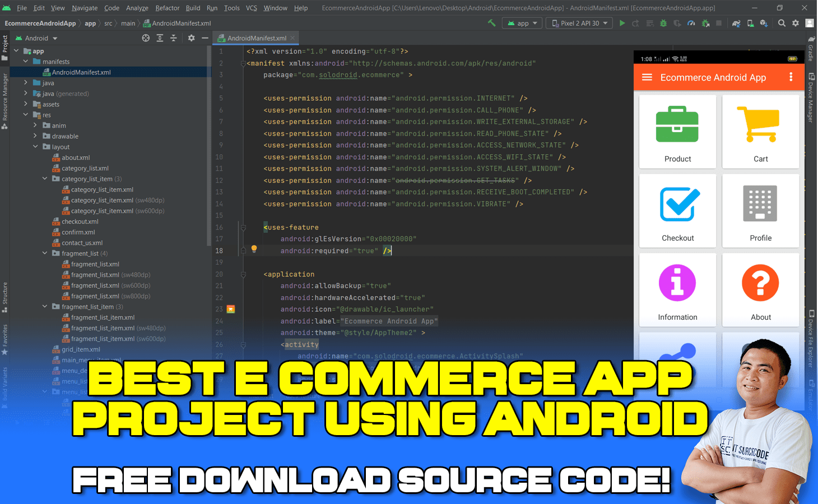The width and height of the screenshot is (818, 504).
Task: Open IDE settings gear in main toolbar
Action: [796, 23]
